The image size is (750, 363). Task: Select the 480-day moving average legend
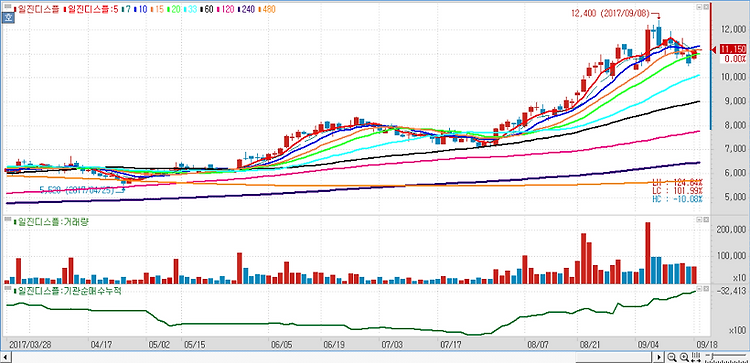pos(267,9)
